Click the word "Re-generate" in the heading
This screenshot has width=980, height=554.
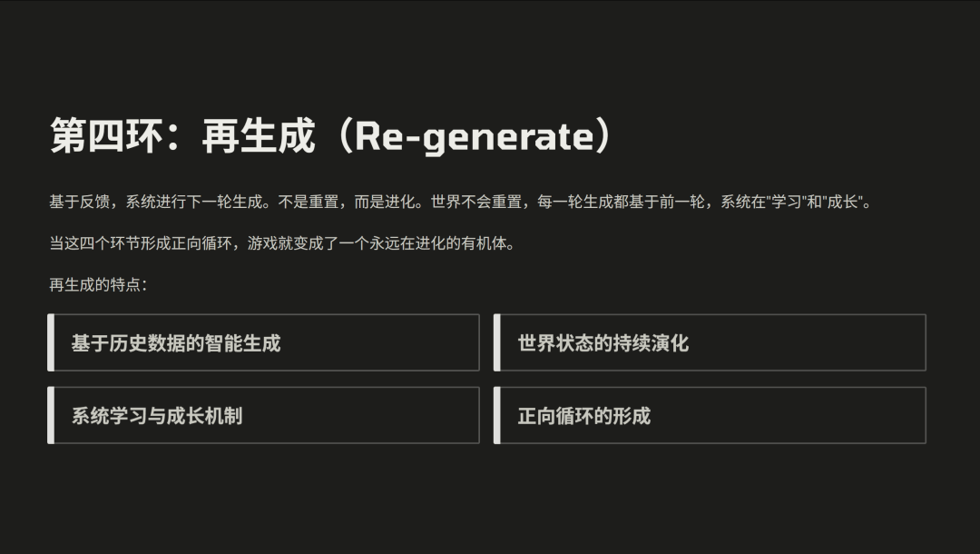click(x=473, y=136)
